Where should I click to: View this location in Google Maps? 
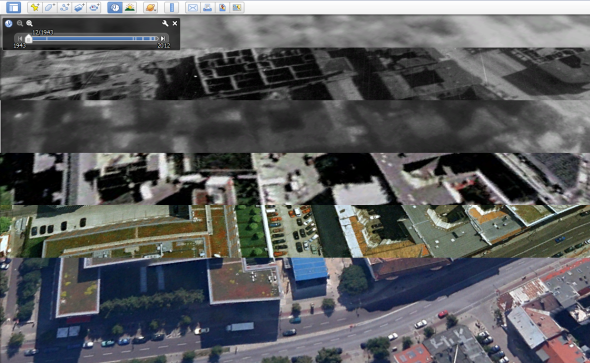[x=237, y=7]
